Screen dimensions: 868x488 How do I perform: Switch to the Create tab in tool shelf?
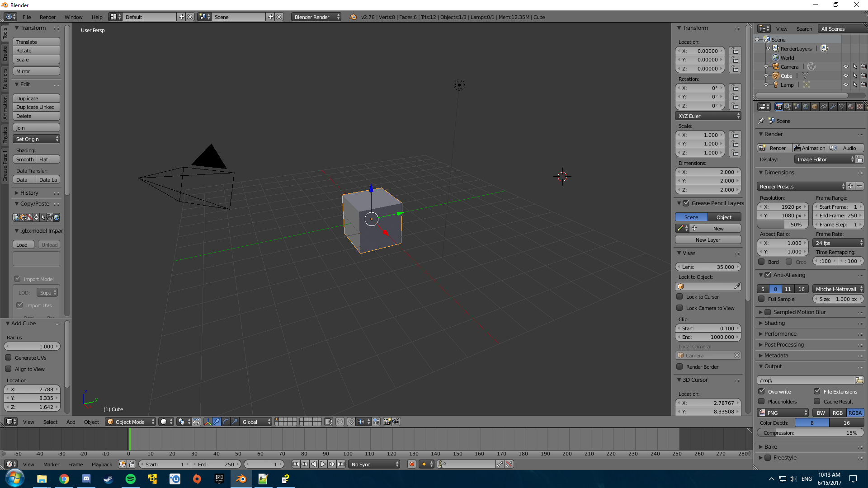pyautogui.click(x=5, y=54)
